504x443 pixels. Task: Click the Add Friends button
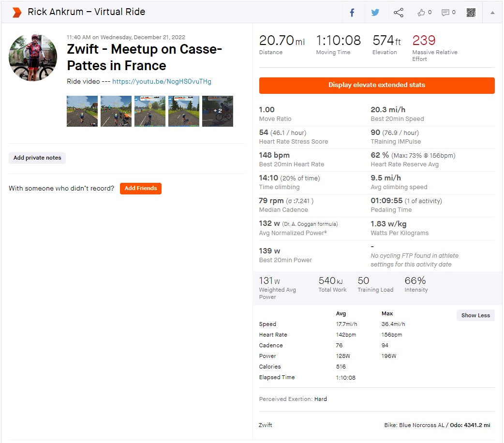(x=140, y=189)
